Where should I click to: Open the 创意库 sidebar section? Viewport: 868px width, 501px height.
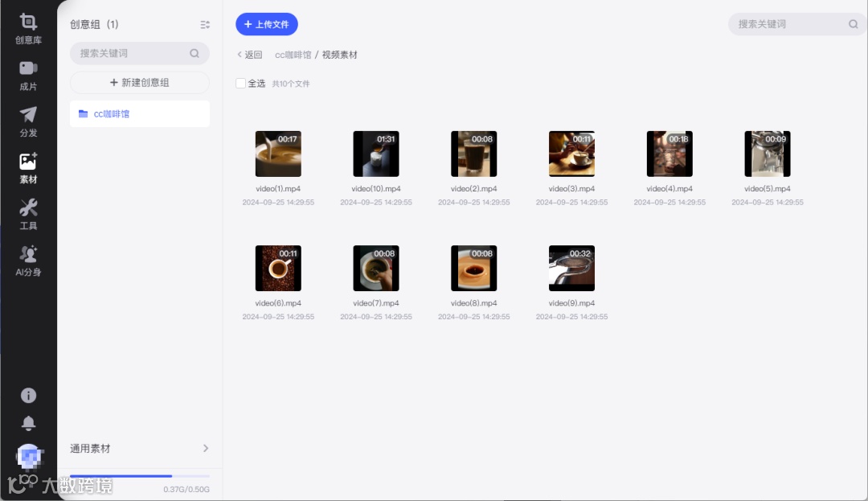pos(28,29)
